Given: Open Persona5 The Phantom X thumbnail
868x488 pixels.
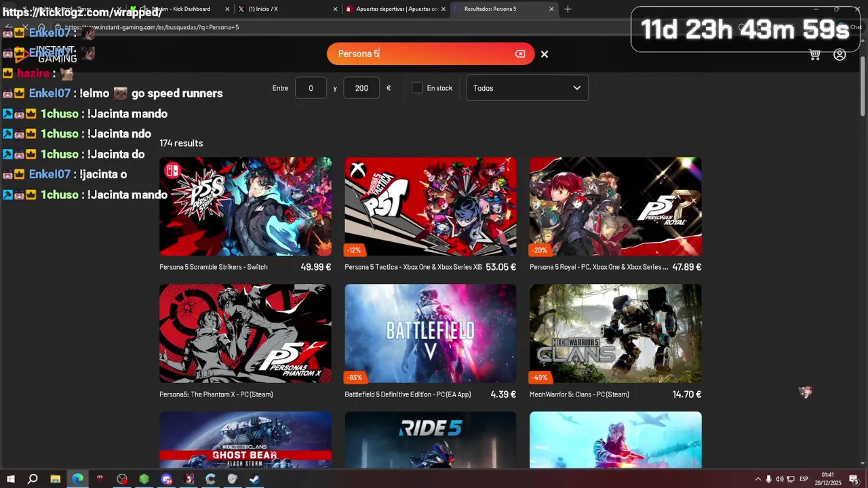Looking at the screenshot, I should (245, 333).
